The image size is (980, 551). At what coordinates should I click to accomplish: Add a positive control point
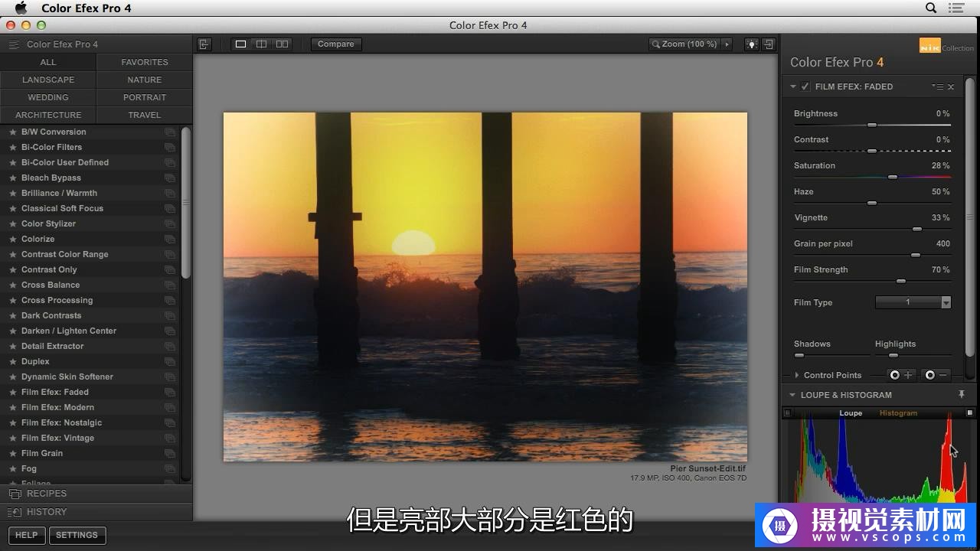(x=900, y=375)
